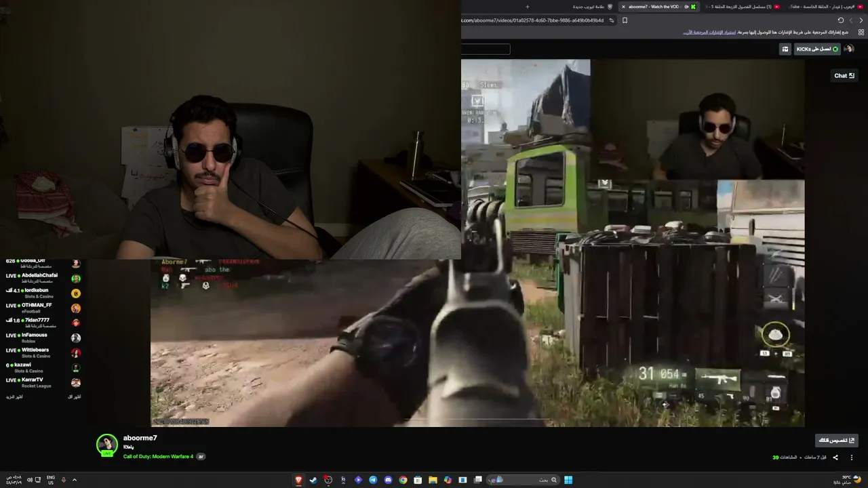Open kazawi's live channel
Screen dimensions: 868x488
pyautogui.click(x=43, y=367)
